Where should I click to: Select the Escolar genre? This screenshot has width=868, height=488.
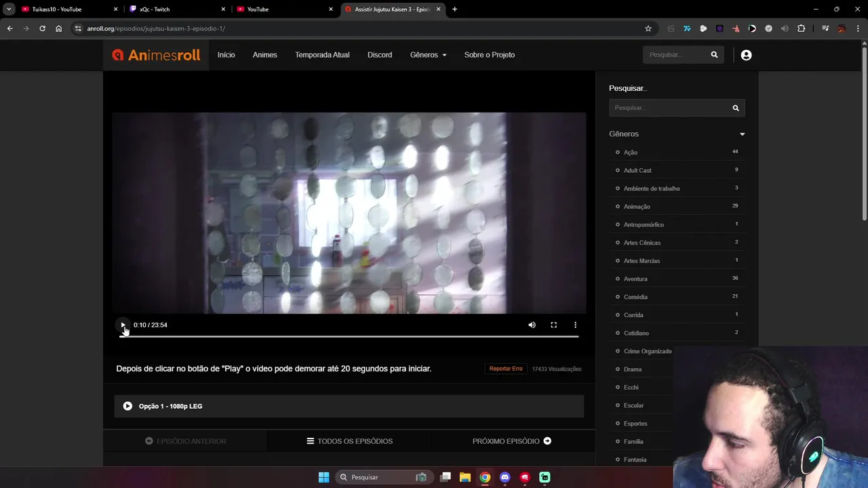tap(633, 405)
